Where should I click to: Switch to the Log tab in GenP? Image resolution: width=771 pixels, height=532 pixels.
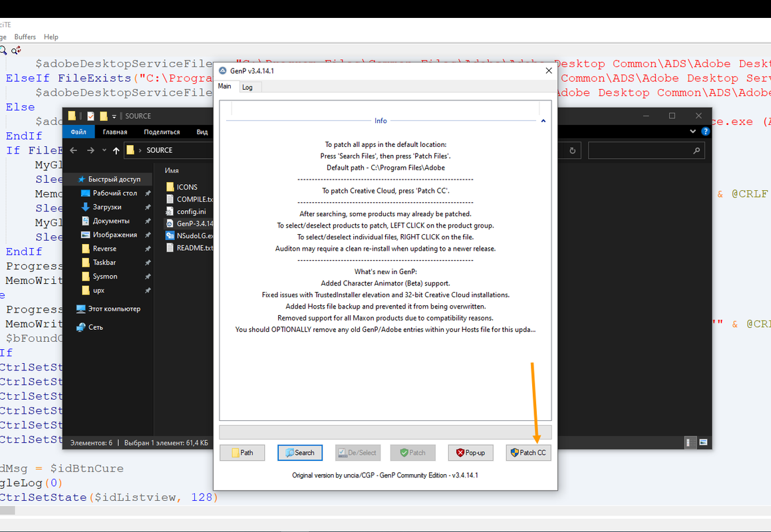pyautogui.click(x=247, y=87)
